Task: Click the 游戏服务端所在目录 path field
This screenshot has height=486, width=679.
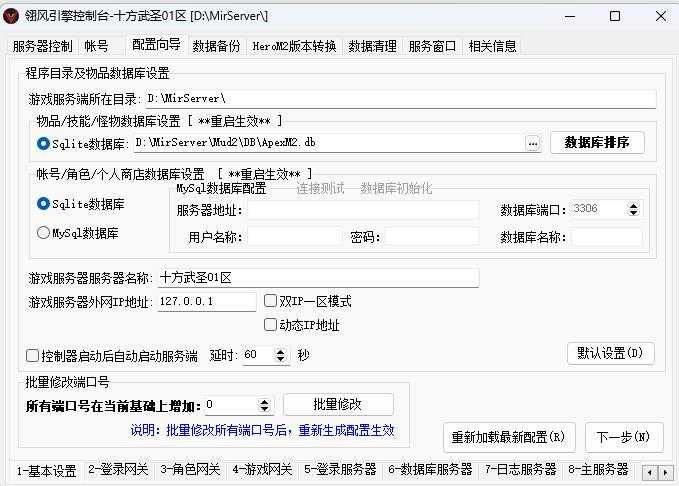Action: pyautogui.click(x=401, y=99)
